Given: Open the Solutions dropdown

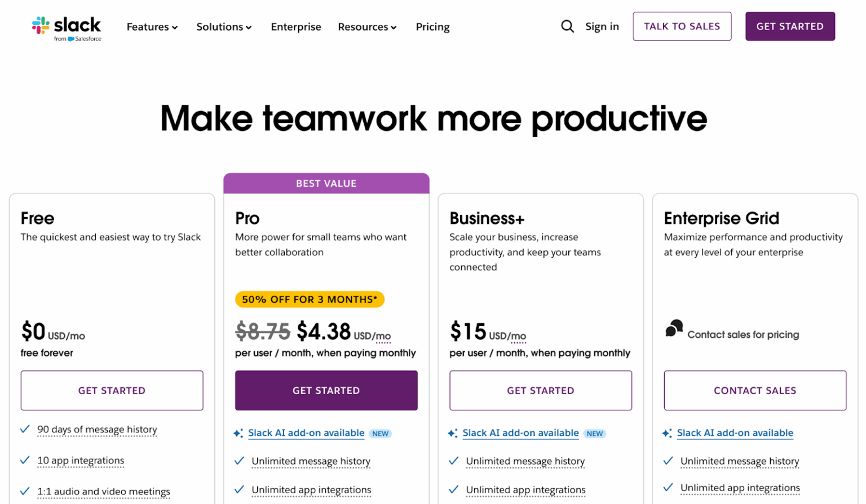Looking at the screenshot, I should click(223, 26).
